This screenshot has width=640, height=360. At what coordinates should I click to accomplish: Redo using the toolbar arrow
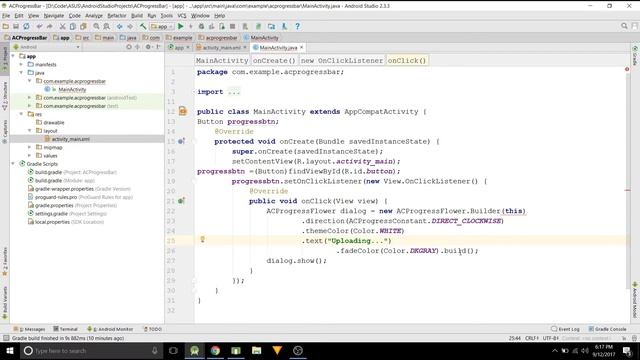(49, 27)
